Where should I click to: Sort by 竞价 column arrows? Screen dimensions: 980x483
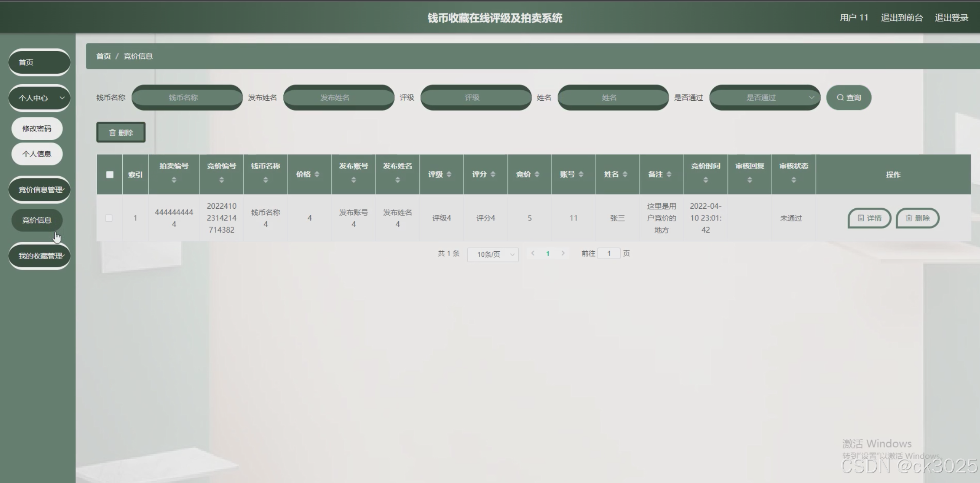pyautogui.click(x=537, y=174)
